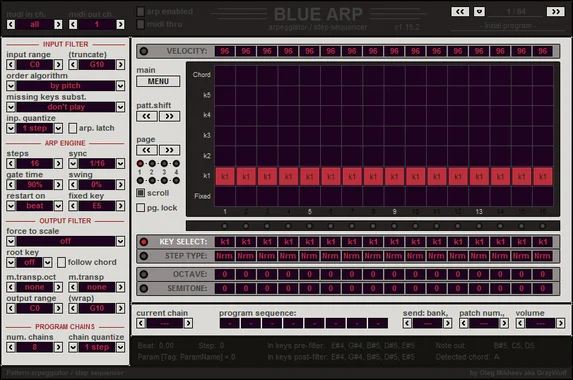Viewport: 573px width, 380px height.
Task: Open sync 1/16 dropdown right arrow
Action: pos(120,163)
